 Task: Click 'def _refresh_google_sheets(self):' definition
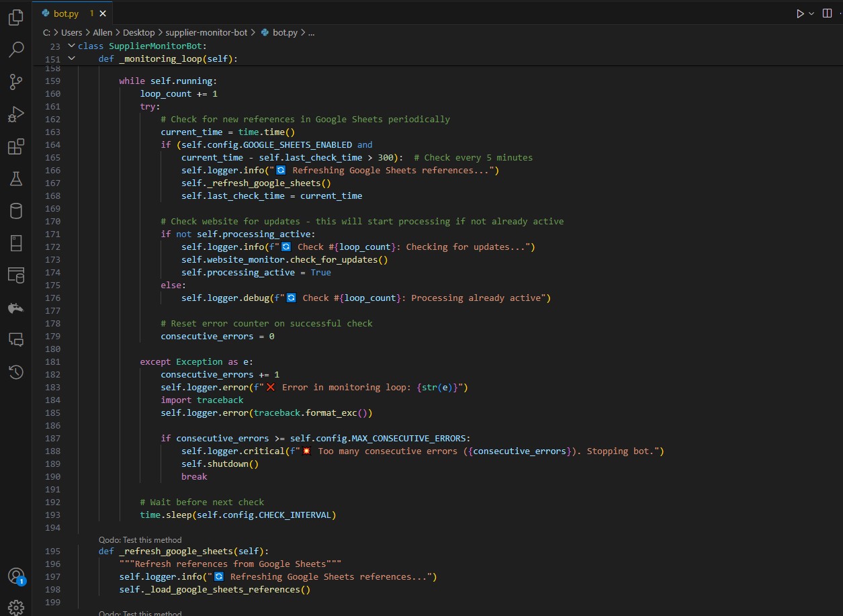(183, 551)
